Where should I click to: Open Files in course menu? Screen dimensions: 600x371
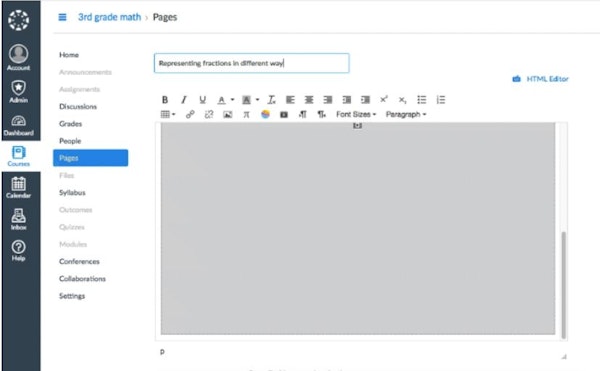pos(67,175)
